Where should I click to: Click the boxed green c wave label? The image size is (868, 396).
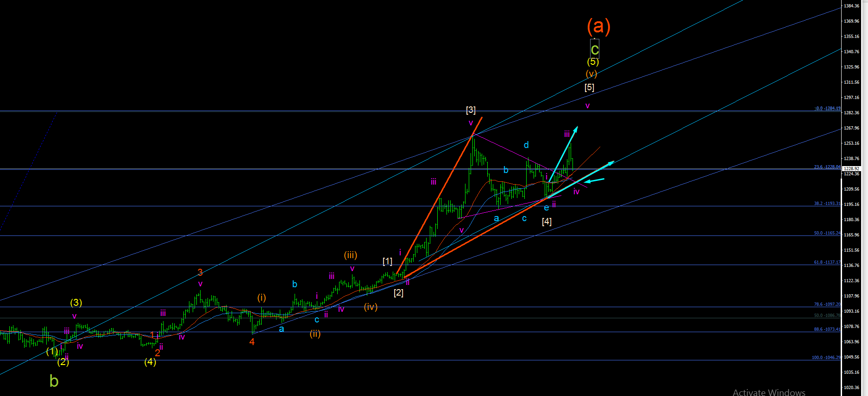pyautogui.click(x=594, y=49)
